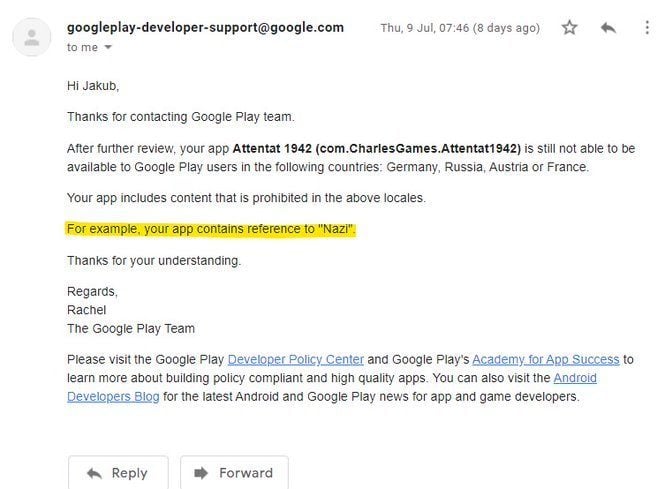Click the timestamp Thu, 9 Jul, 07:46

[460, 28]
